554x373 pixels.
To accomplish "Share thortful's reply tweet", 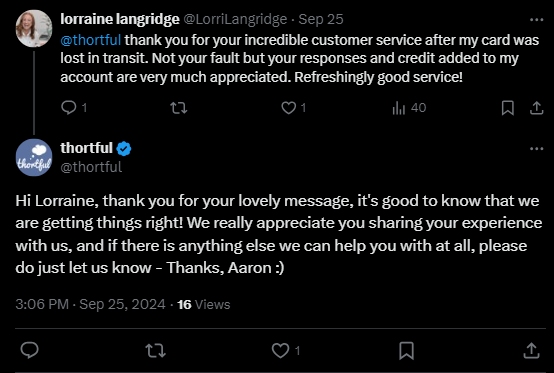I will point(531,351).
